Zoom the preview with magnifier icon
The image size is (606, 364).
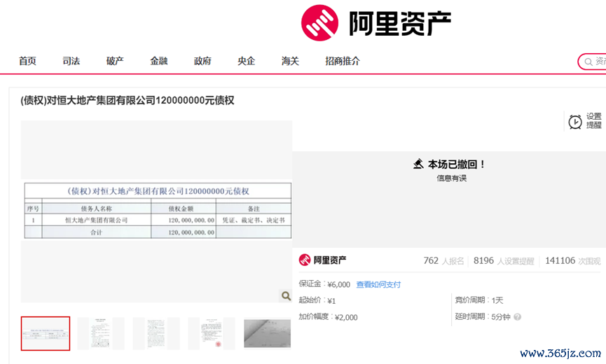[286, 295]
